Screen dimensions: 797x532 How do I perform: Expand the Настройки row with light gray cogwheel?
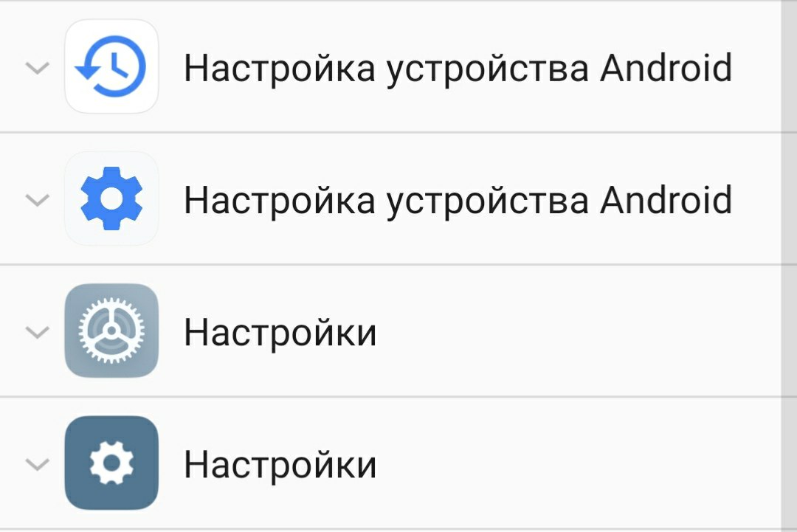(38, 332)
